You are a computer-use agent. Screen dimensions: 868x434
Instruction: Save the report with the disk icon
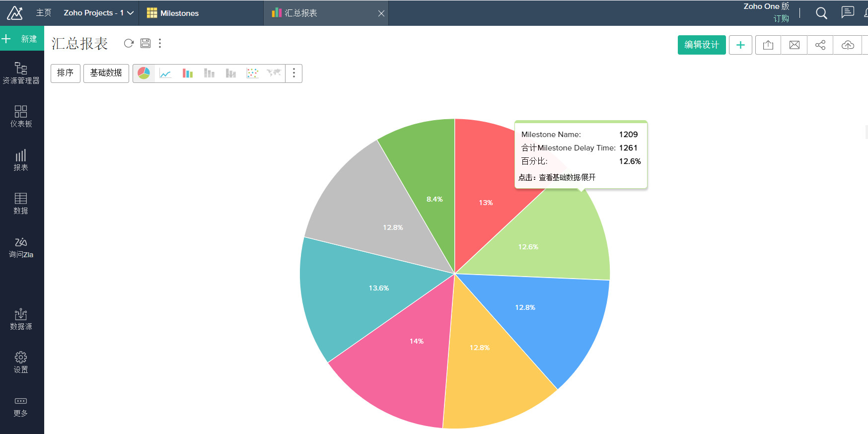click(x=145, y=43)
